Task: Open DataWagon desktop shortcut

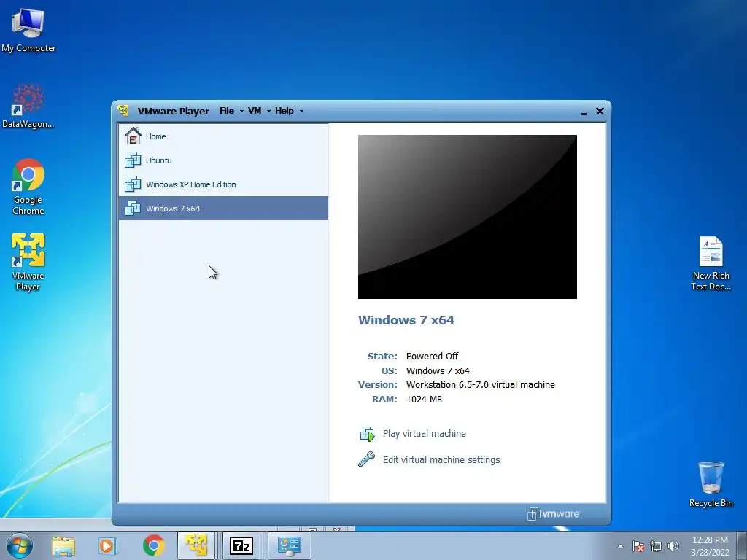Action: coord(28,106)
